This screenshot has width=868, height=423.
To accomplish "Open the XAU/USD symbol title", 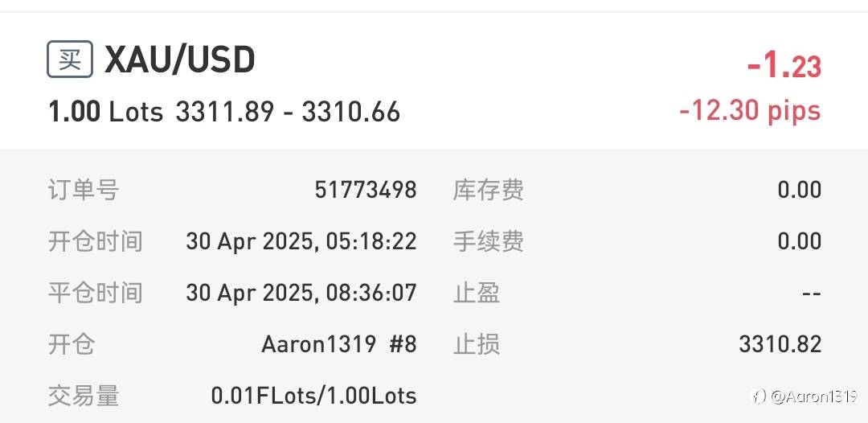I will point(180,60).
